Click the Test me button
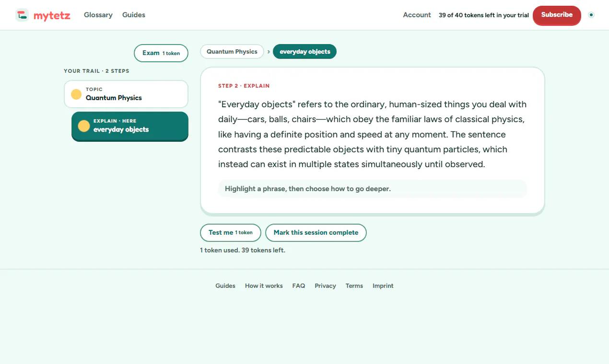 (x=231, y=232)
